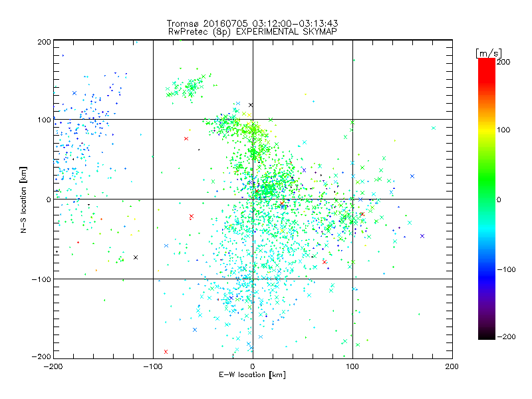This screenshot has width=532, height=399.
Task: Click the 'E-W location [km]' axis label
Action: tap(252, 375)
